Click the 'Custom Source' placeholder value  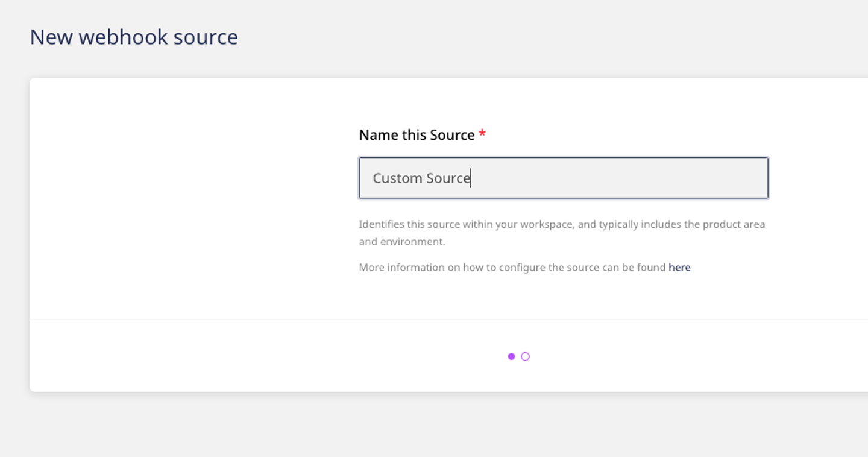421,178
